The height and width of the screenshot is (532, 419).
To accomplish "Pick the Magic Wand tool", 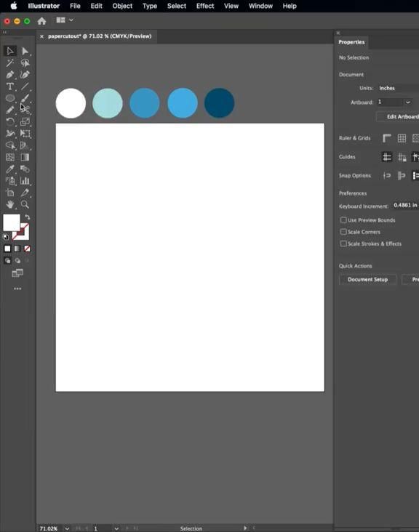I will click(x=10, y=63).
